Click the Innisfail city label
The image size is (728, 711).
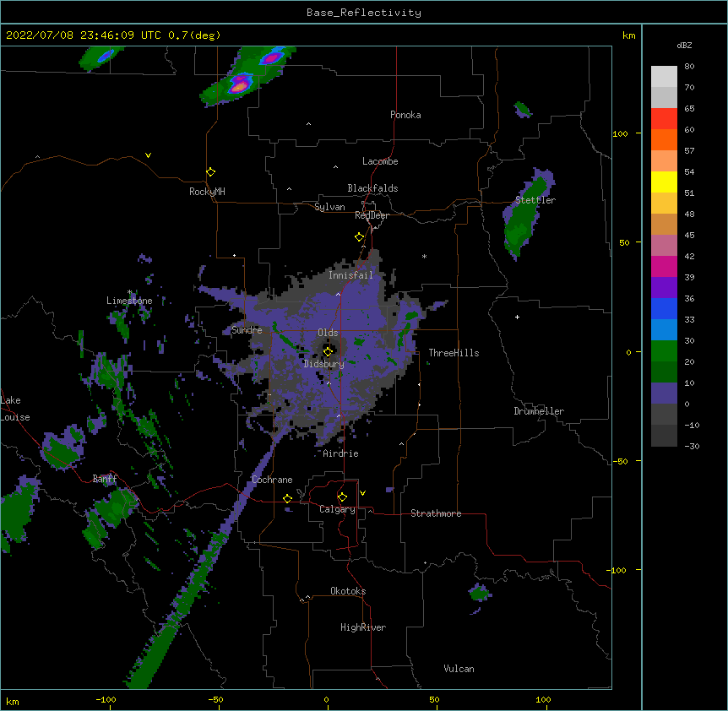[350, 275]
